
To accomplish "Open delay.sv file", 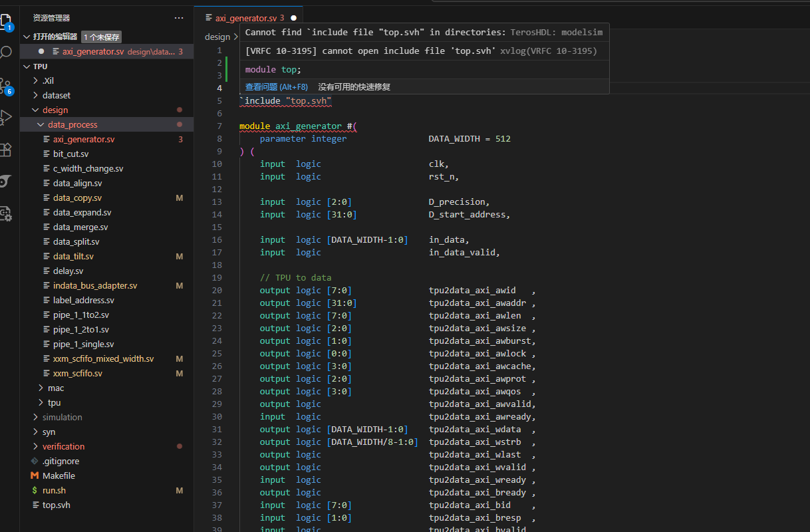I will [68, 271].
